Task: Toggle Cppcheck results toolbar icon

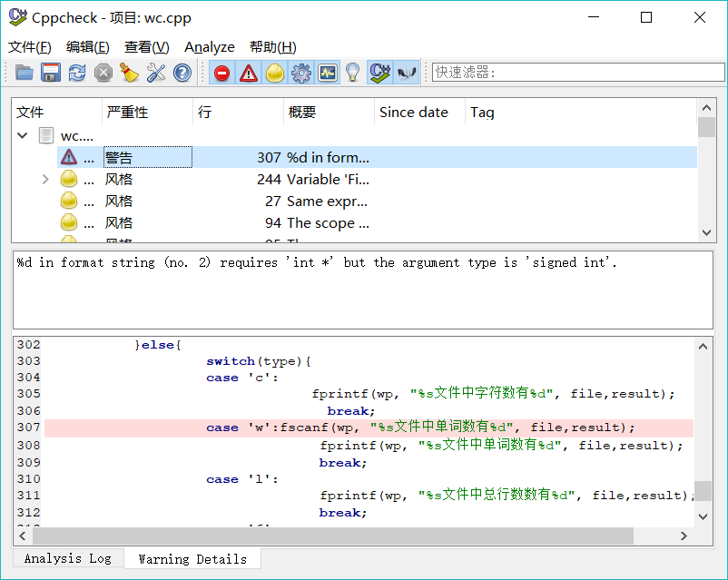Action: [x=380, y=73]
